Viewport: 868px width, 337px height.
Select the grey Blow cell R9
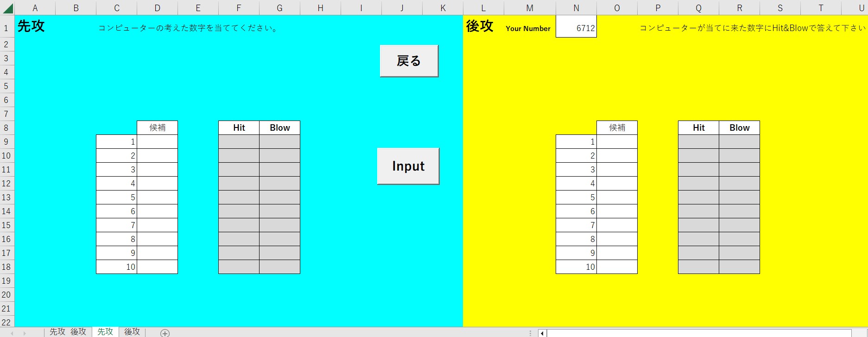click(x=739, y=141)
